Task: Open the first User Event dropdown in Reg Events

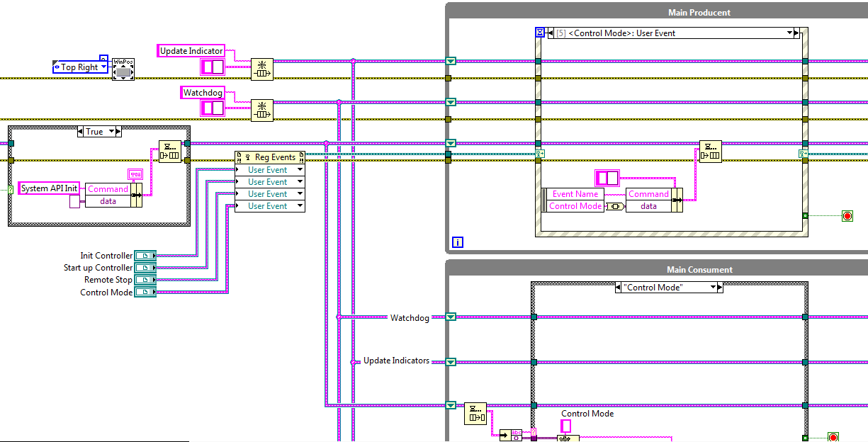Action: (x=300, y=170)
